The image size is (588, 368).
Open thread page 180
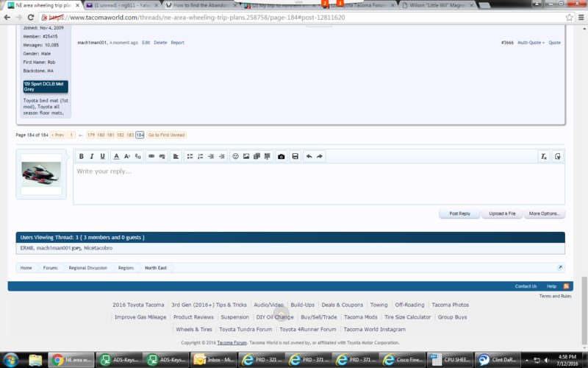pyautogui.click(x=101, y=135)
